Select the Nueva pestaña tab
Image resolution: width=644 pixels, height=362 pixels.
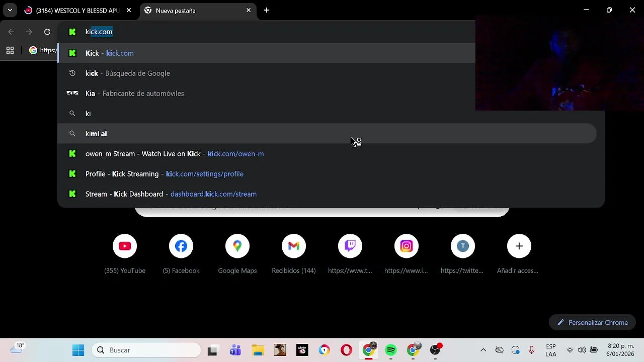coord(197,10)
